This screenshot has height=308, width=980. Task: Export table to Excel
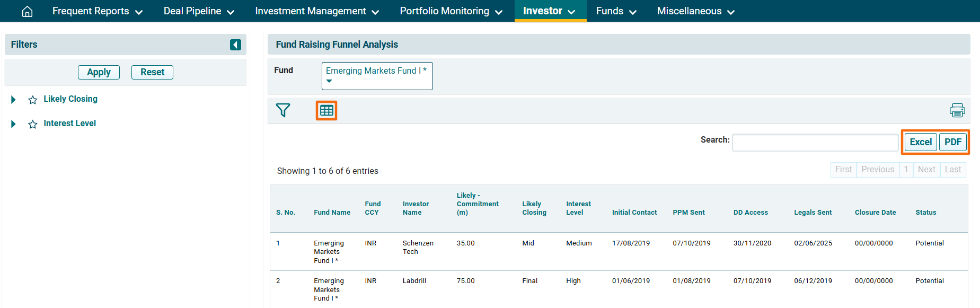pos(921,142)
